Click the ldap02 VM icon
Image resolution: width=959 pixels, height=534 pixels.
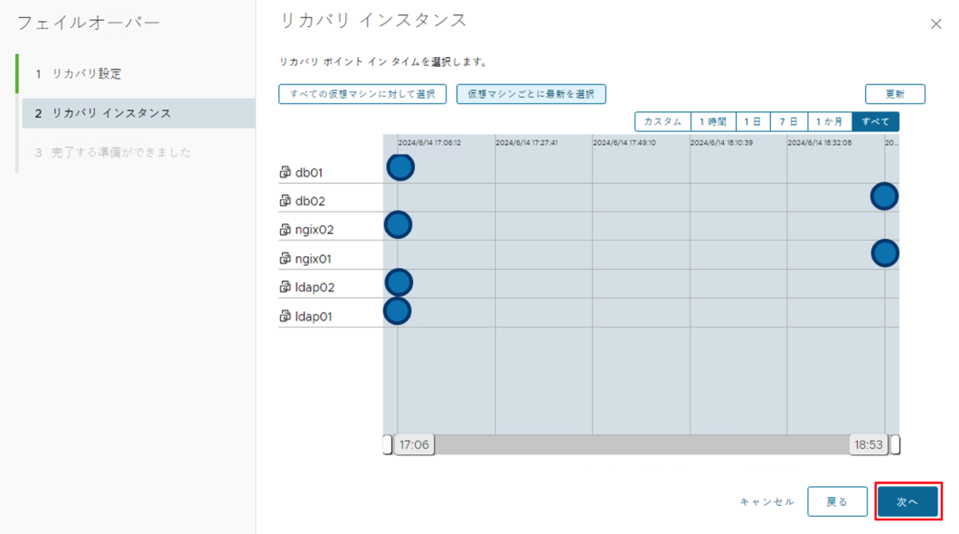pos(285,287)
